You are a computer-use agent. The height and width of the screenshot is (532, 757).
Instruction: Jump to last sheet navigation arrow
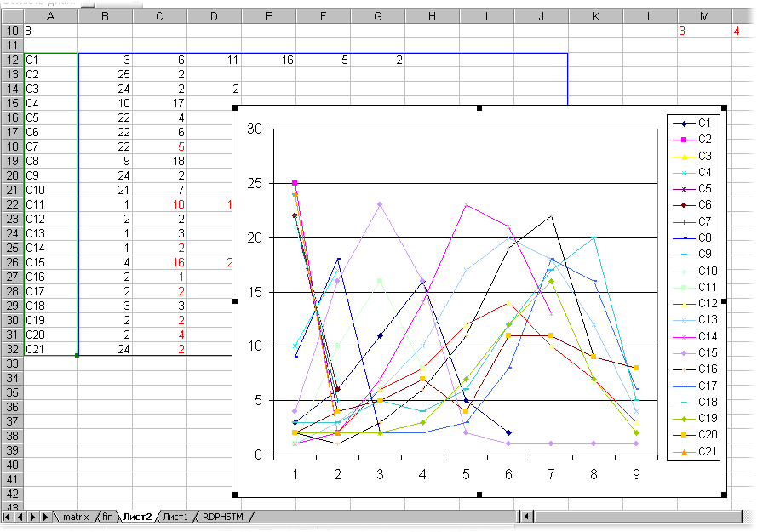pyautogui.click(x=45, y=517)
